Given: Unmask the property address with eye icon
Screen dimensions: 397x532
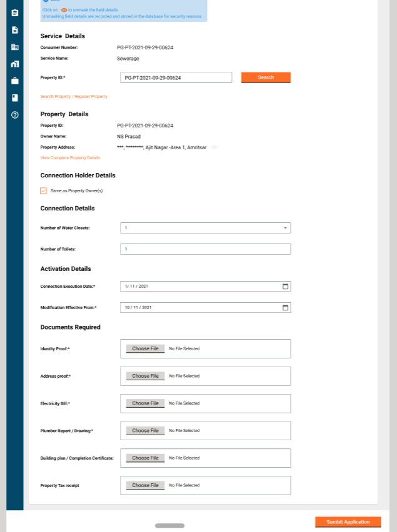Looking at the screenshot, I should coord(214,147).
